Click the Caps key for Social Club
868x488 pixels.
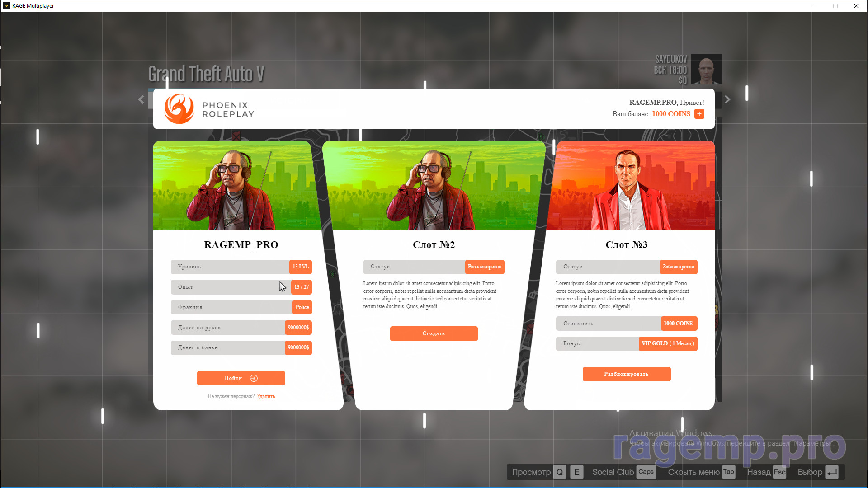(x=646, y=472)
